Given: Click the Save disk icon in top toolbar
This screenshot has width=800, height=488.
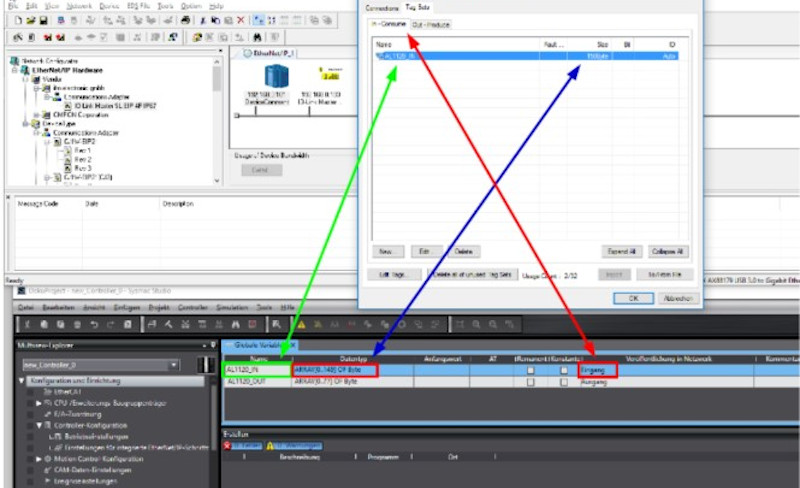Looking at the screenshot, I should click(x=44, y=20).
